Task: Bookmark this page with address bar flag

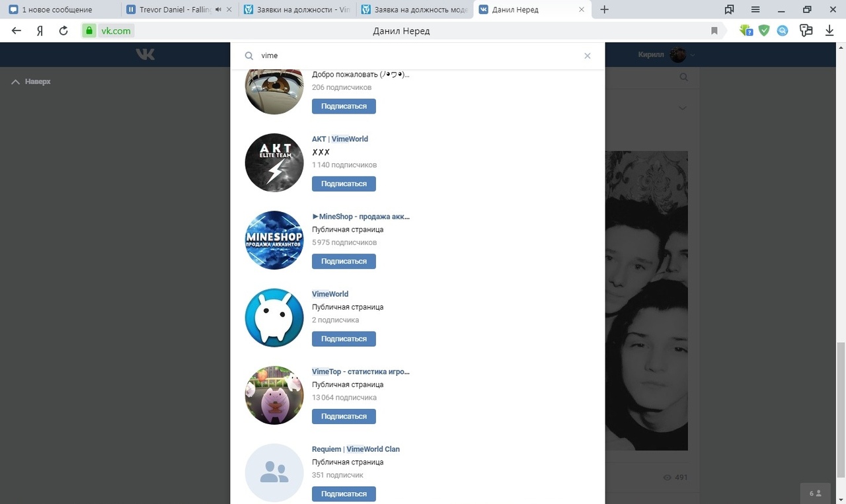Action: [714, 30]
